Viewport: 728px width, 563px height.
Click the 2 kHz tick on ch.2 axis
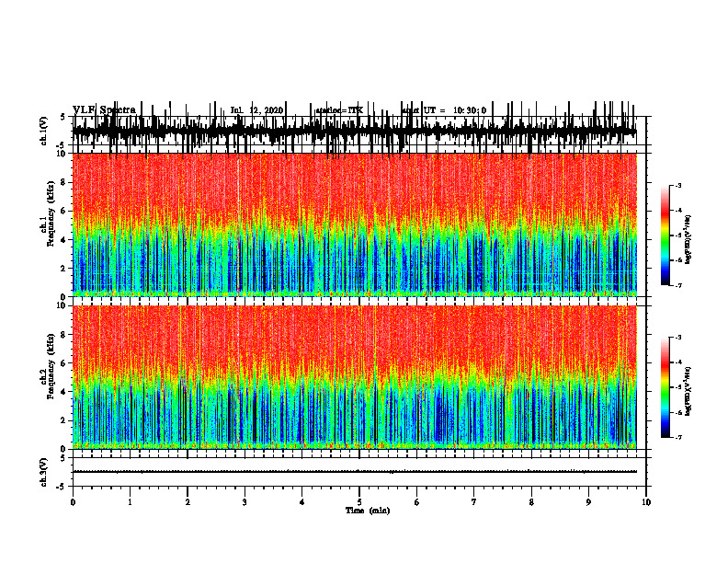pos(64,420)
